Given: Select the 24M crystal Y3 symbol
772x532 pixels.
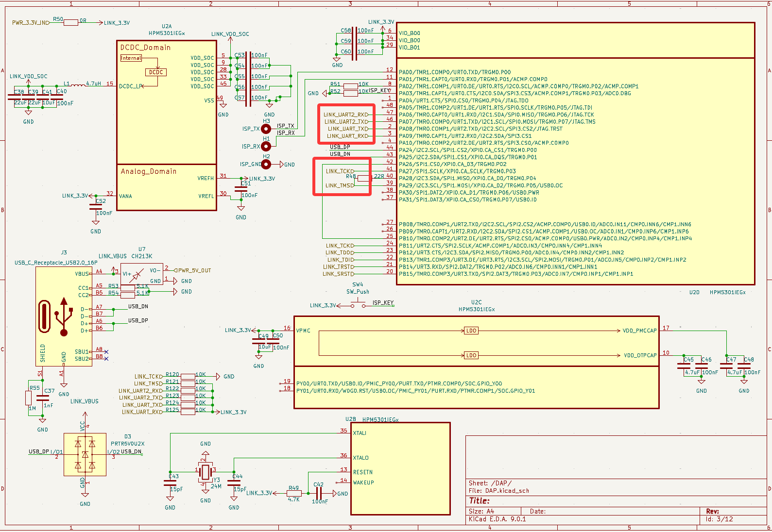Looking at the screenshot, I should point(205,470).
